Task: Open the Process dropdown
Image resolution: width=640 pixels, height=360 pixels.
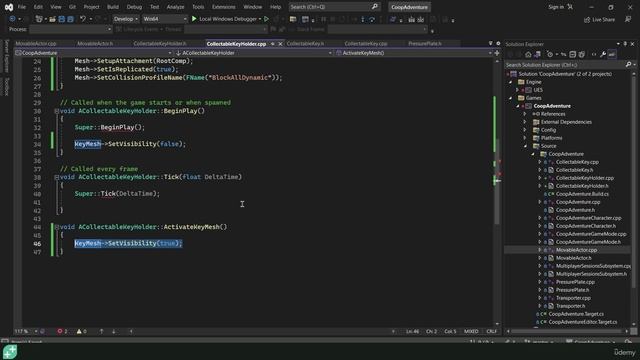Action: coord(70,29)
